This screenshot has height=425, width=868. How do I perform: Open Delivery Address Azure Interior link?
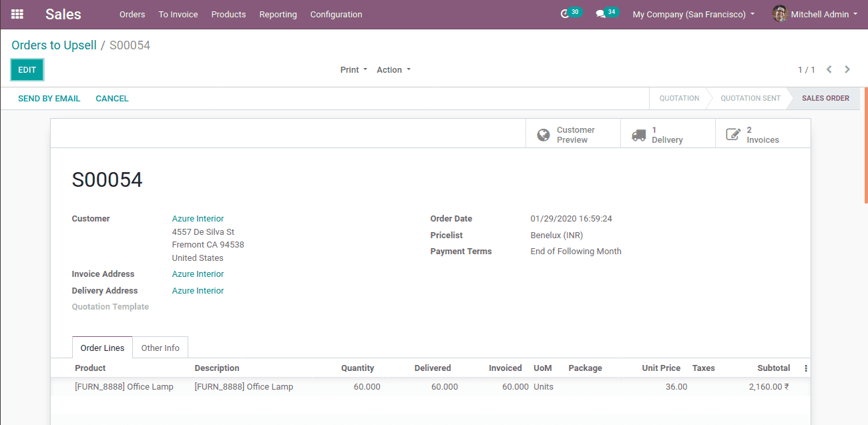(198, 291)
